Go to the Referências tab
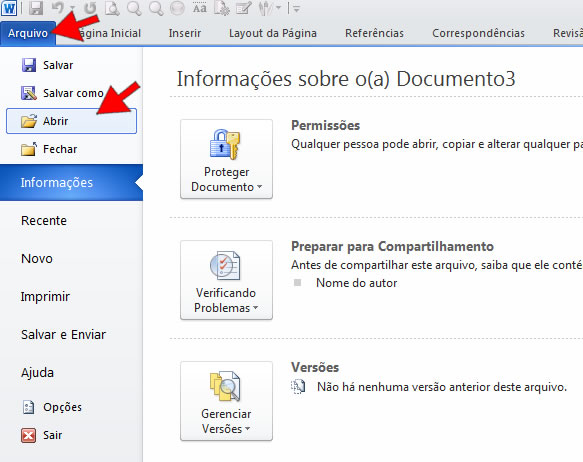This screenshot has width=583, height=462. click(x=374, y=33)
